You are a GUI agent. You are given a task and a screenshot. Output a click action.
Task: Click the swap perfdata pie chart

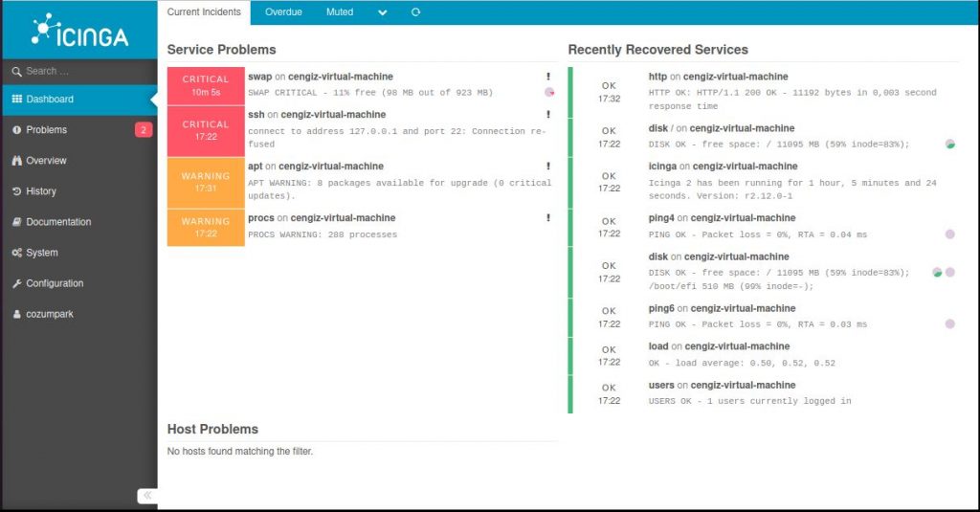549,92
